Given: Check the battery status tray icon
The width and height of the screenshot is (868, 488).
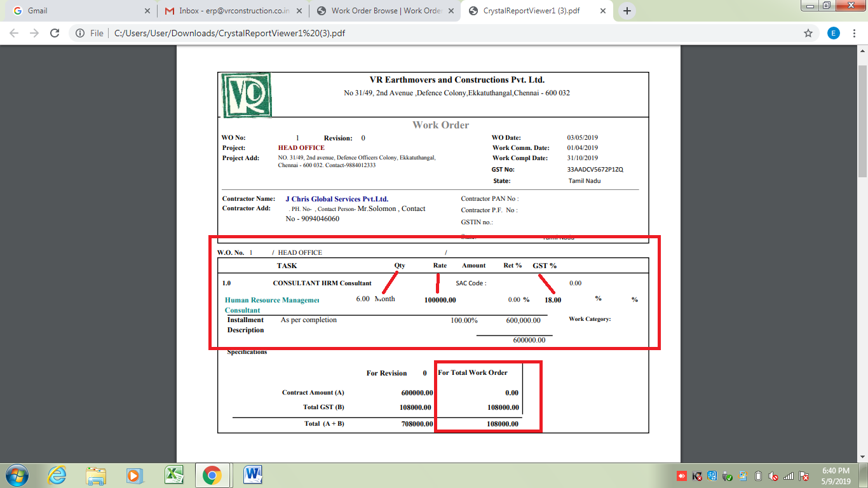Looking at the screenshot, I should (x=758, y=476).
